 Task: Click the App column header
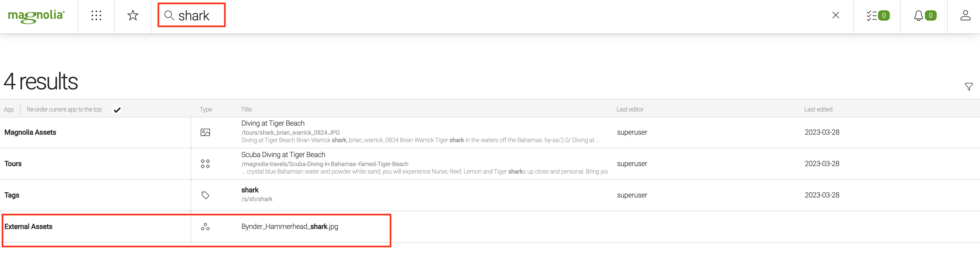point(9,109)
